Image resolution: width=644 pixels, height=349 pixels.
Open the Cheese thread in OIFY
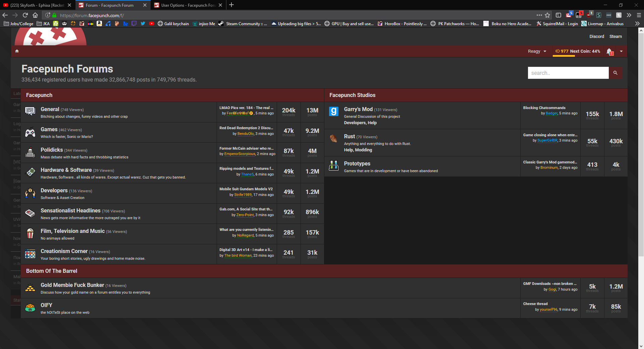pyautogui.click(x=535, y=304)
